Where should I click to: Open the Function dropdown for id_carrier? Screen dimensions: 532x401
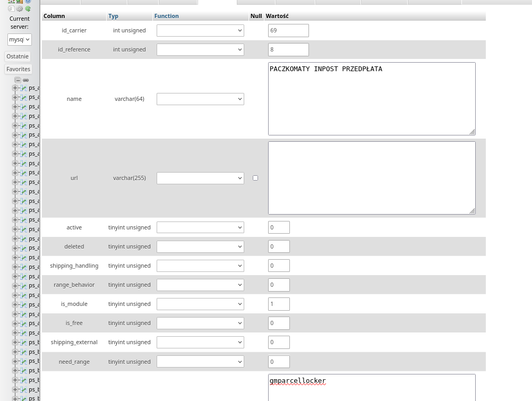200,31
